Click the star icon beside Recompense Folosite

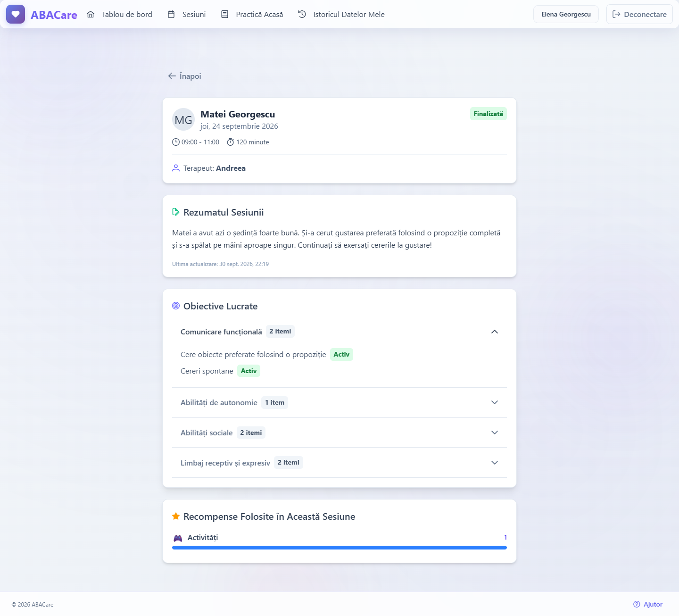coord(176,516)
